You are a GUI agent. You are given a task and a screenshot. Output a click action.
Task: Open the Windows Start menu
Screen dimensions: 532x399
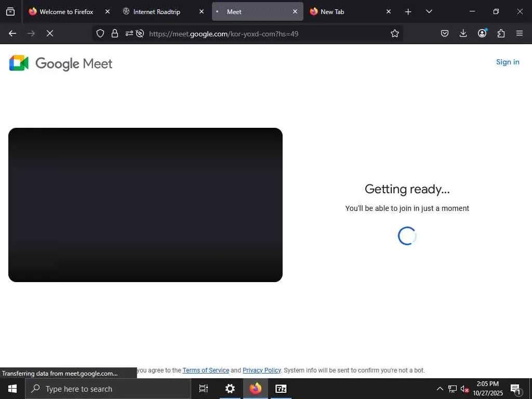pos(12,389)
